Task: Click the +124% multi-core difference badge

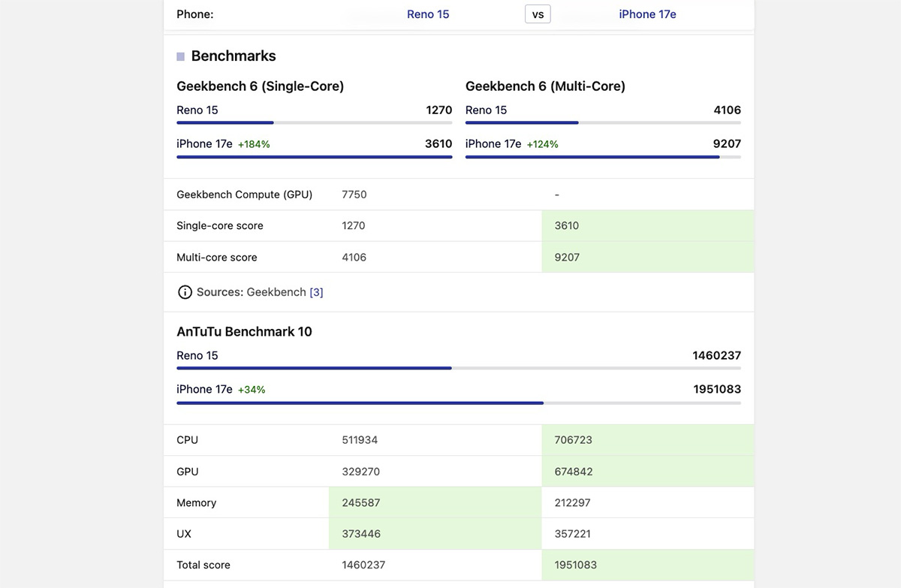Action: (542, 144)
